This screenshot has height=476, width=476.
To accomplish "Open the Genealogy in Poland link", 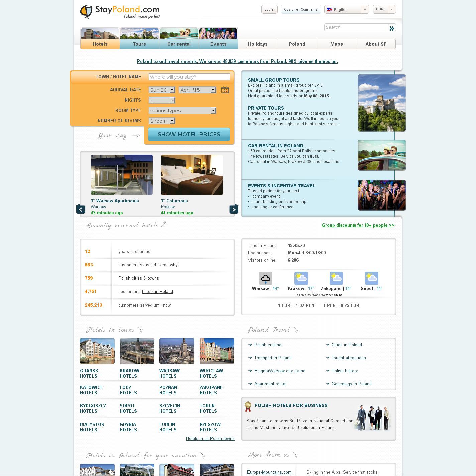I will (352, 384).
